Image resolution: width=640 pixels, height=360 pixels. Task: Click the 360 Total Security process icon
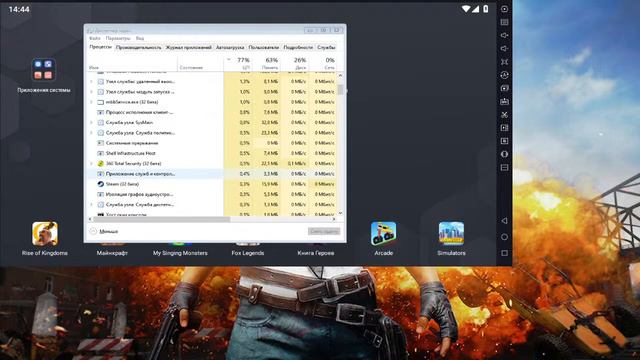pyautogui.click(x=100, y=164)
